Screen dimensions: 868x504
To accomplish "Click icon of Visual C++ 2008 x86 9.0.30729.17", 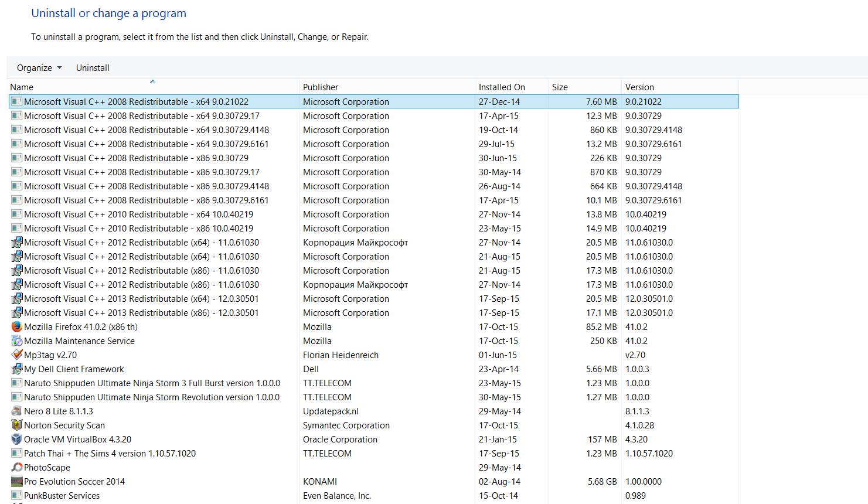I will click(x=16, y=172).
